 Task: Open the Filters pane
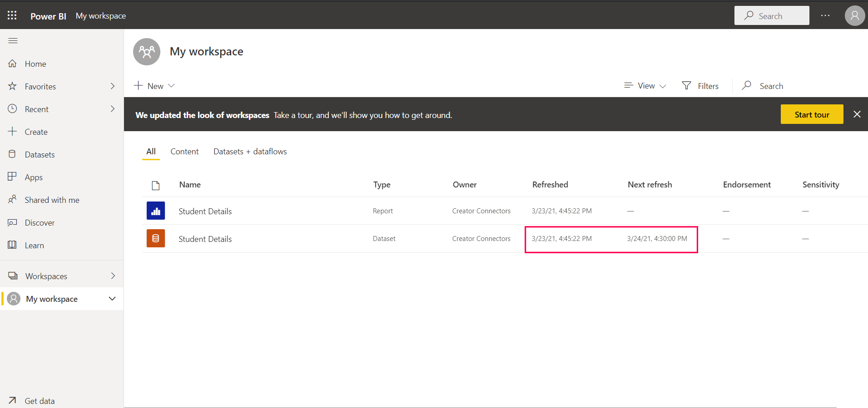[x=700, y=86]
